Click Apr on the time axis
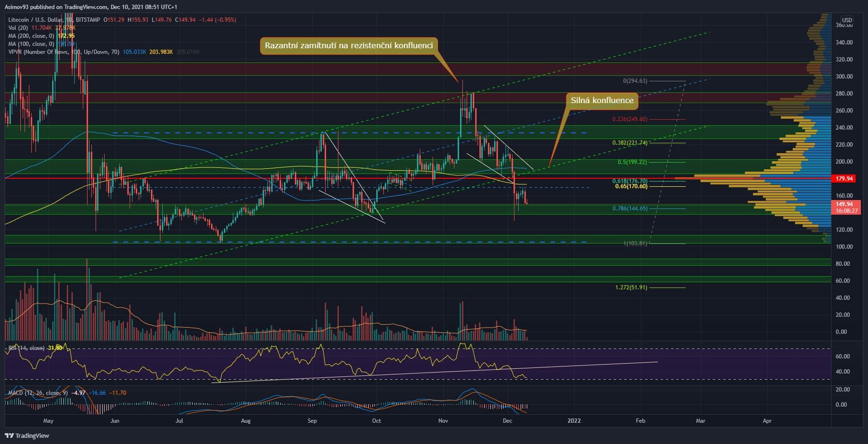The width and height of the screenshot is (868, 444). [x=767, y=421]
